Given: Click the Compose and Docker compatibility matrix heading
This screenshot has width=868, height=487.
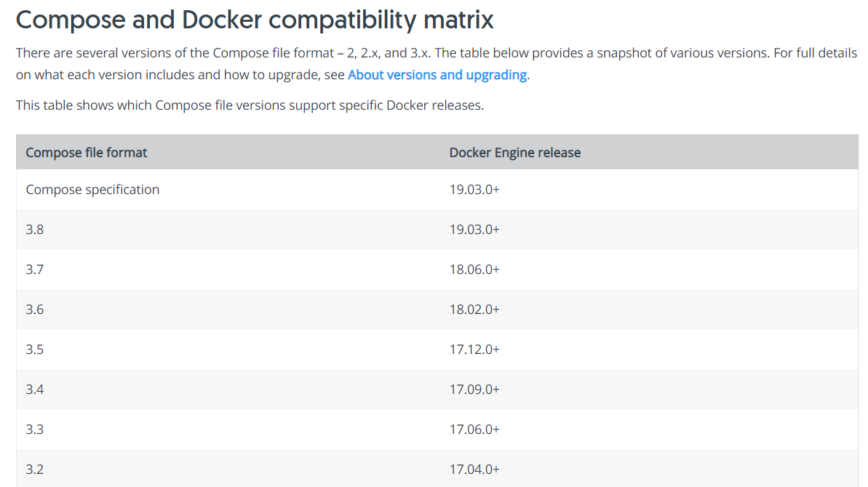Looking at the screenshot, I should point(255,20).
